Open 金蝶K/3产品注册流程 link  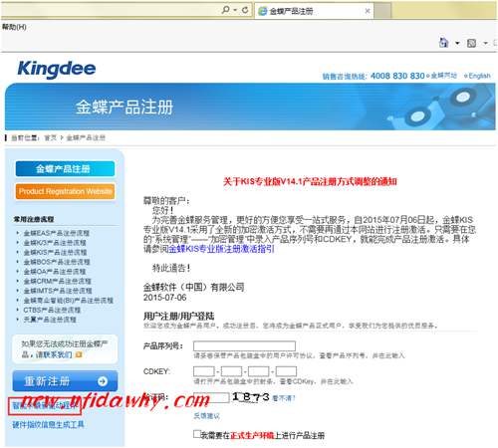[55, 243]
